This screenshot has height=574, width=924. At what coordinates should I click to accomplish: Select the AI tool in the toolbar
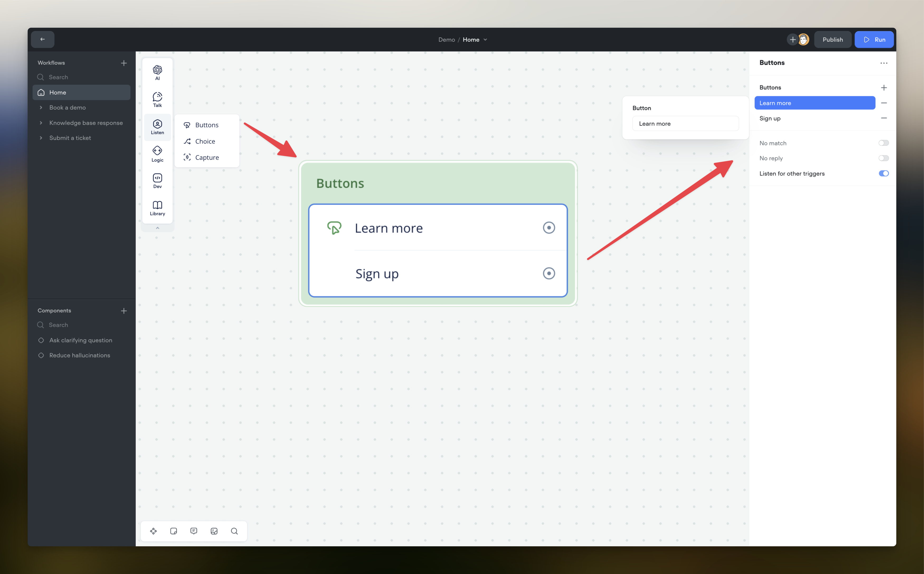(x=157, y=72)
